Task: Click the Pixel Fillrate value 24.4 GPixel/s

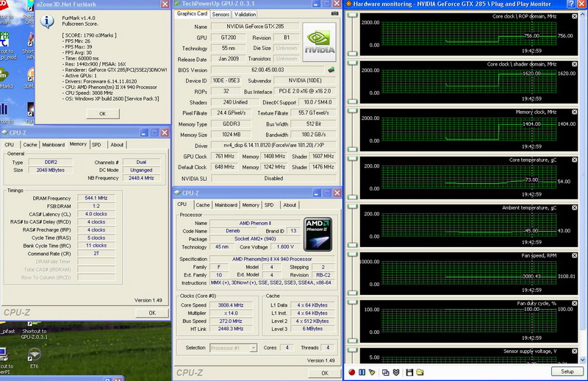Action: (x=232, y=113)
